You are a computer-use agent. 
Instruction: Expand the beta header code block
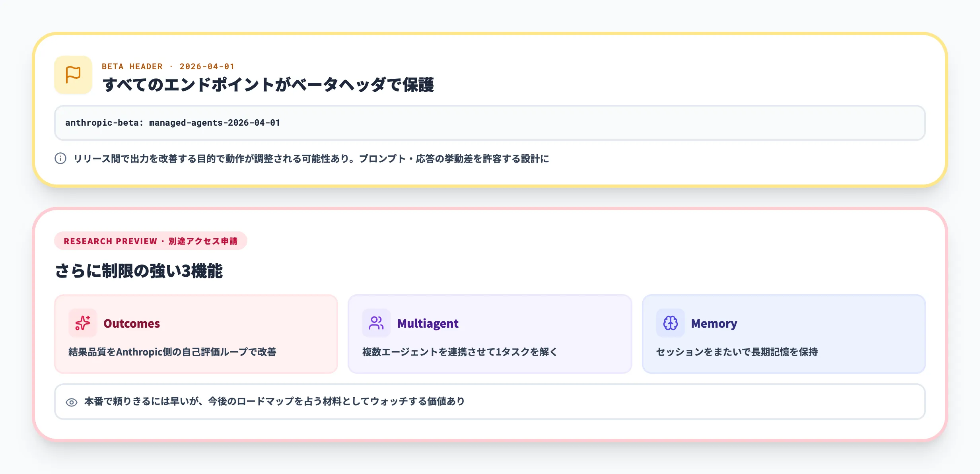click(x=490, y=123)
